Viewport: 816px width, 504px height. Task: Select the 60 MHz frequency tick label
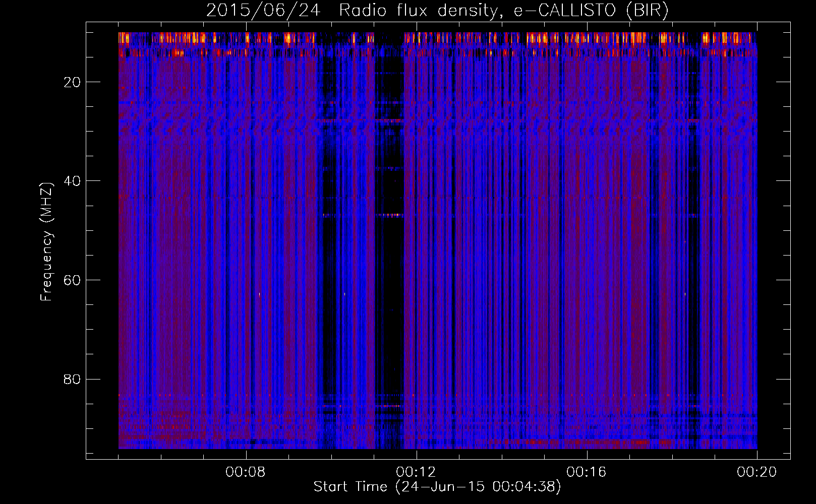tap(73, 280)
